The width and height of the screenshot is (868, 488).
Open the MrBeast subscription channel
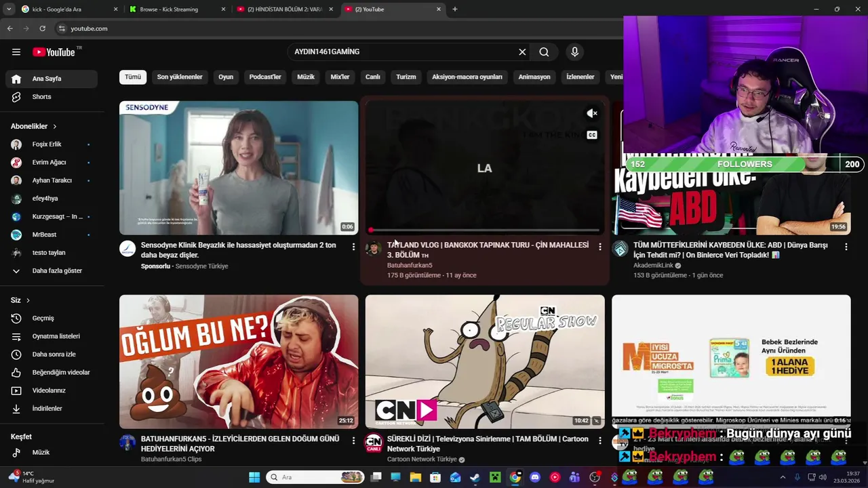click(x=52, y=235)
